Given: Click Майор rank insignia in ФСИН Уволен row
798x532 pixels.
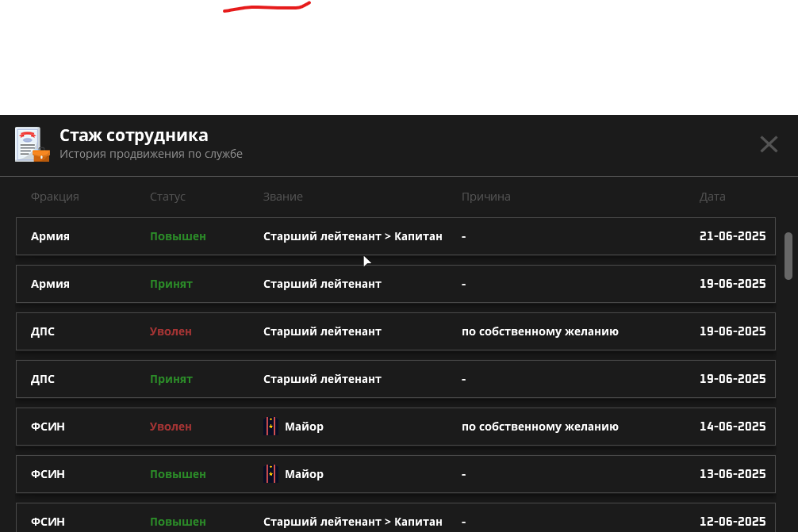Looking at the screenshot, I should point(270,427).
